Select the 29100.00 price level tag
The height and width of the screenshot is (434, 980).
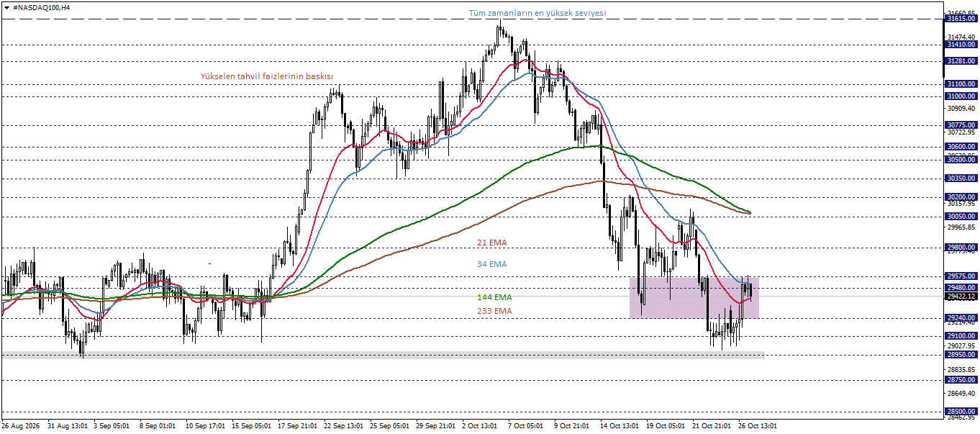(961, 336)
